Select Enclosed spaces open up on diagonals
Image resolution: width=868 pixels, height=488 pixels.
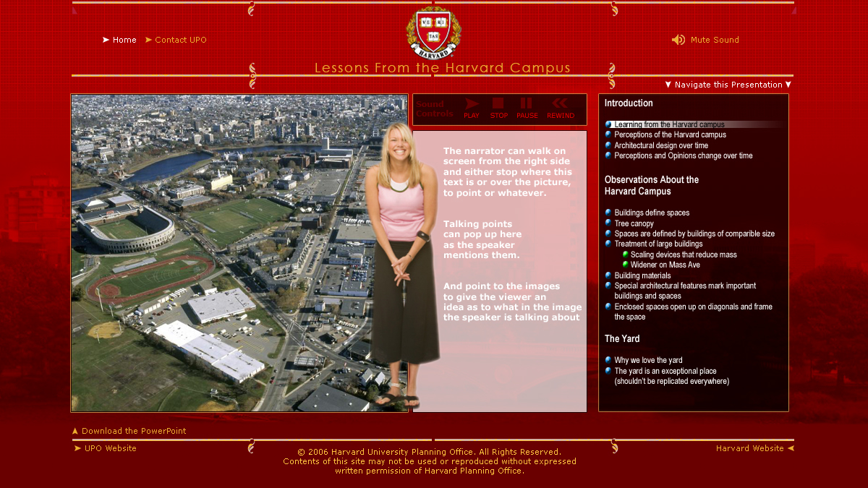click(x=693, y=312)
